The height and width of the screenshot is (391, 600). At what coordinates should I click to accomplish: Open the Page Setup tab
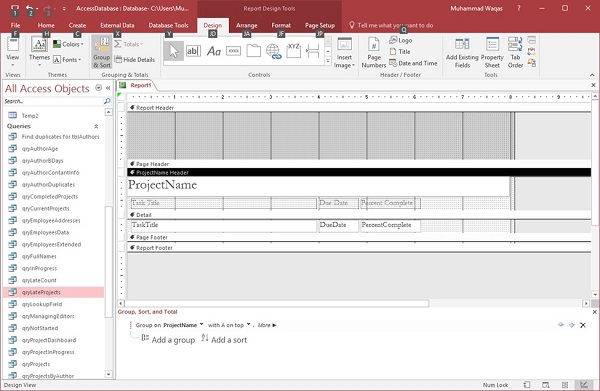pyautogui.click(x=320, y=25)
